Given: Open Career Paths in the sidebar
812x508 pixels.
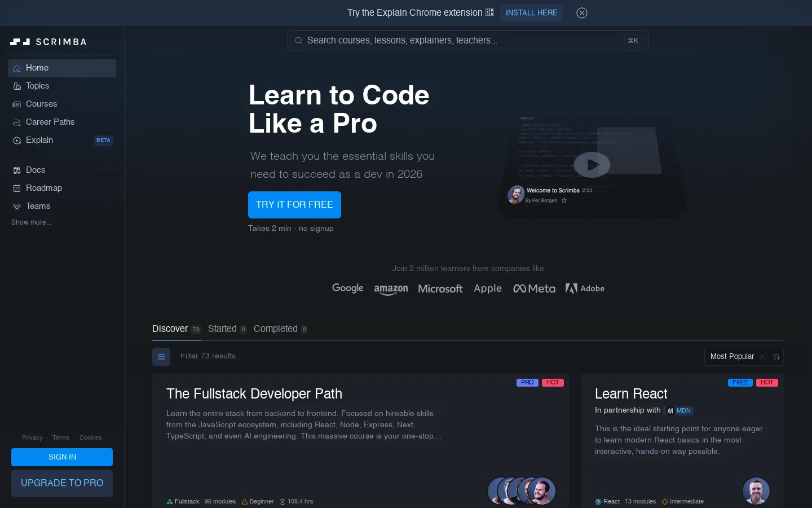Looking at the screenshot, I should 62,122.
